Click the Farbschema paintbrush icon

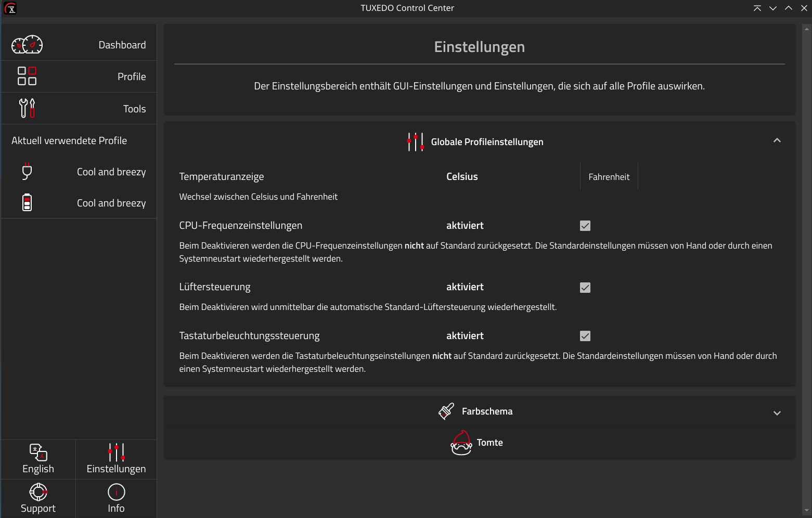pyautogui.click(x=446, y=411)
